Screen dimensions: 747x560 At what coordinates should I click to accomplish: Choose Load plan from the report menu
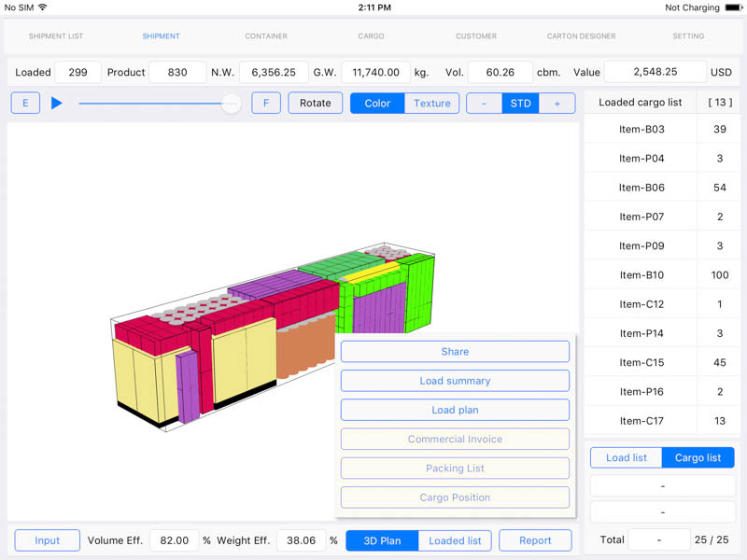[x=455, y=410]
